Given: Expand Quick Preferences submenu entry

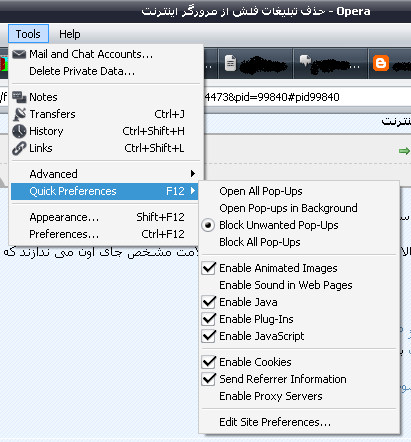Looking at the screenshot, I should tap(104, 191).
